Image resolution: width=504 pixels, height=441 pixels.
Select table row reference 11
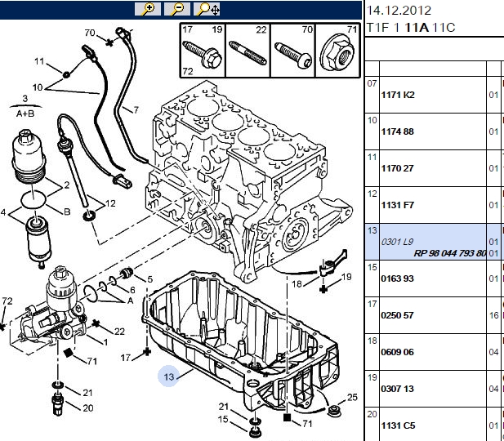pos(372,157)
